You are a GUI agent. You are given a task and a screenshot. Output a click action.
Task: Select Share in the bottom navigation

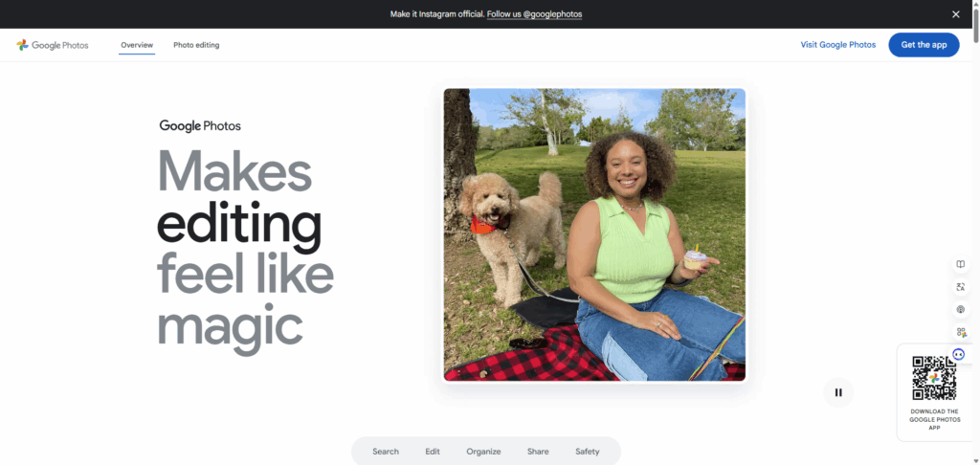(x=538, y=452)
